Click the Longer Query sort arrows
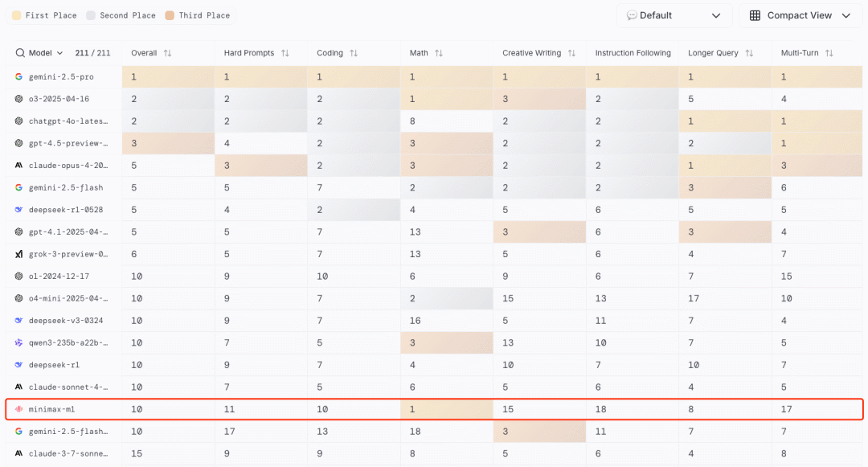Image resolution: width=868 pixels, height=467 pixels. (749, 53)
